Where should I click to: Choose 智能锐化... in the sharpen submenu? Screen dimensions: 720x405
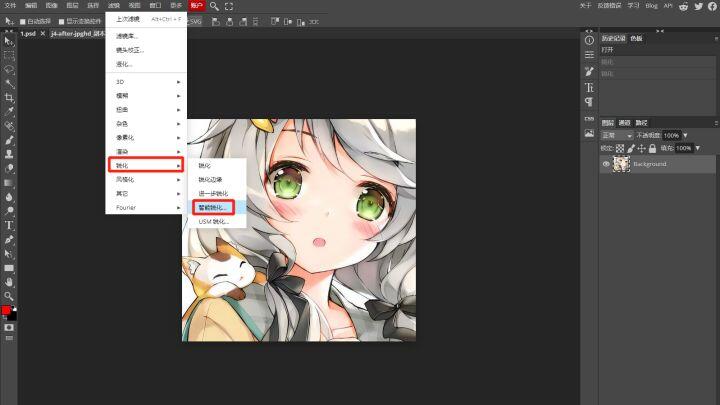coord(217,208)
